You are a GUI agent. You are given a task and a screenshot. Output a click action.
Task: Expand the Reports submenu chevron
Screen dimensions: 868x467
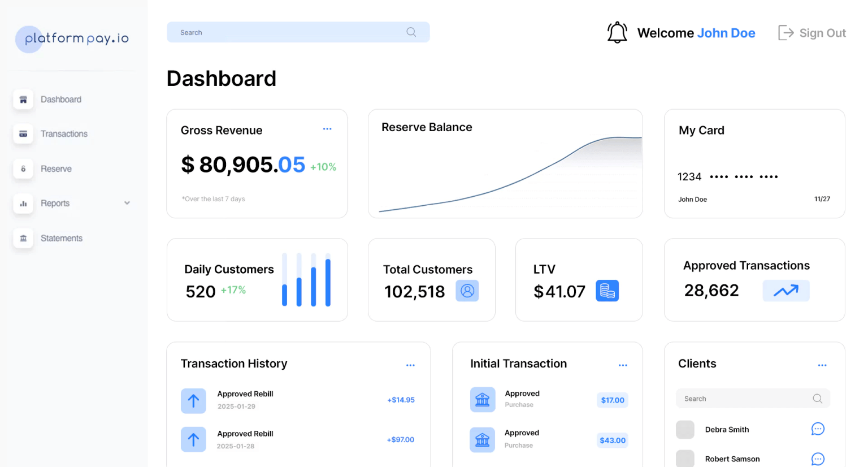point(127,203)
